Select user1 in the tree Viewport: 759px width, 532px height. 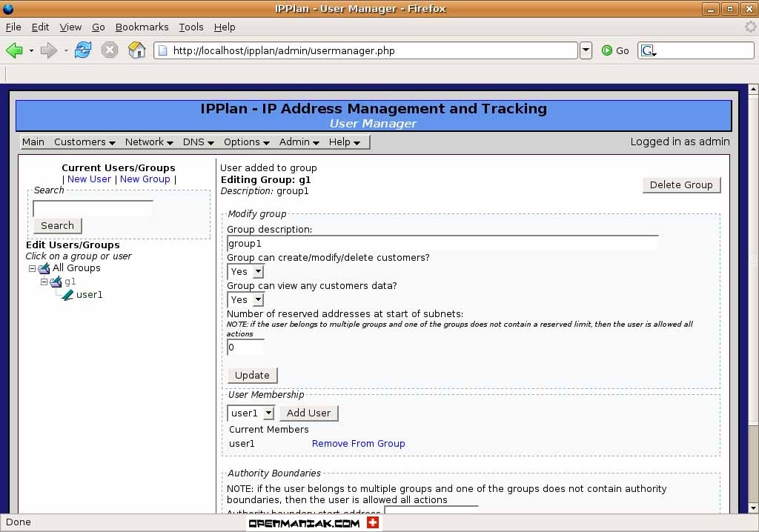(90, 295)
